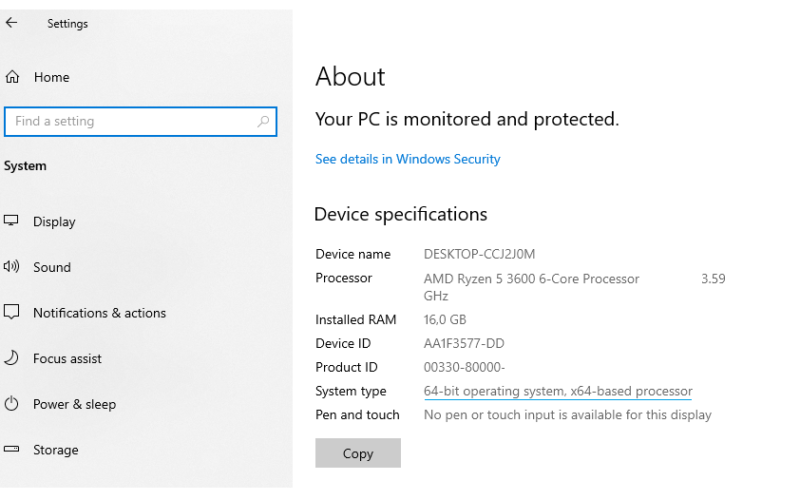Screen dimensions: 800x500
Task: Click the Sound speaker icon
Action: click(11, 266)
